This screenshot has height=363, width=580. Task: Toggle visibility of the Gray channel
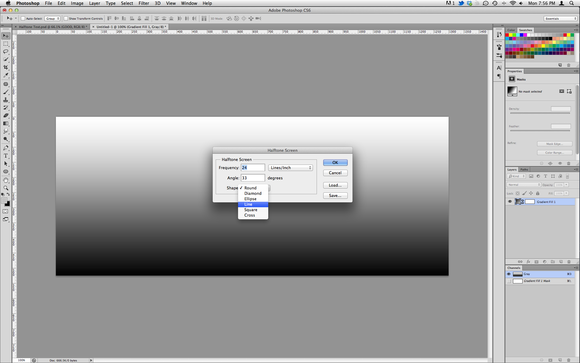coord(509,274)
